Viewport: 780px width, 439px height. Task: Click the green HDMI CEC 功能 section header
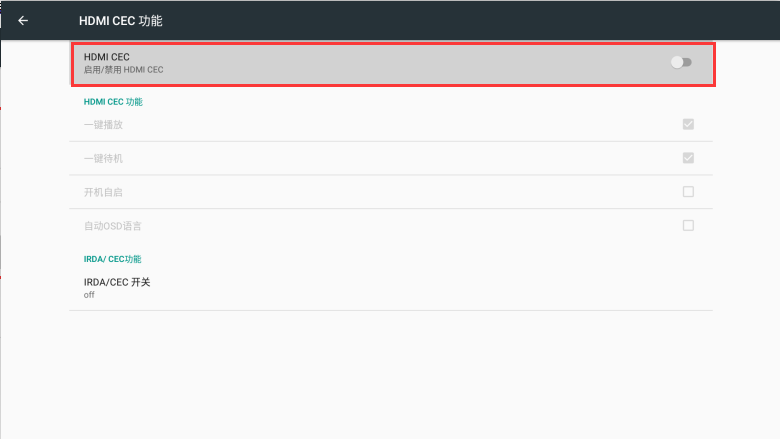point(113,102)
